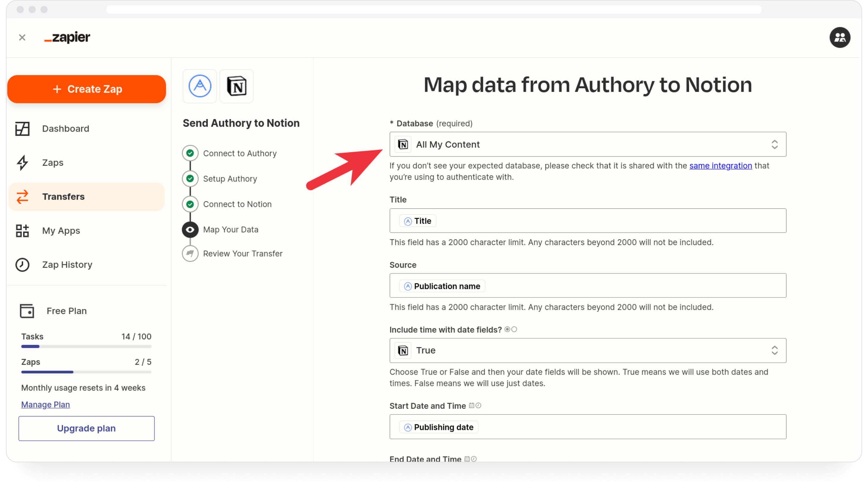This screenshot has width=868, height=492.
Task: Click the Authory app logo tile
Action: point(200,86)
